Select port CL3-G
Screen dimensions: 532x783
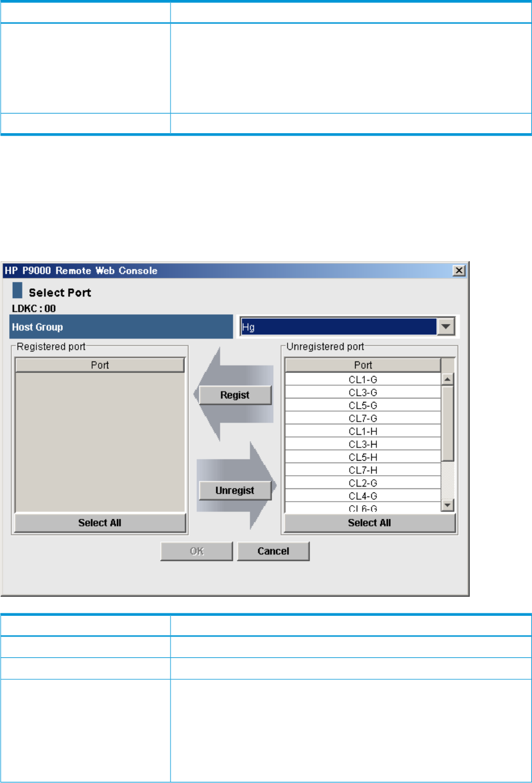[x=363, y=393]
